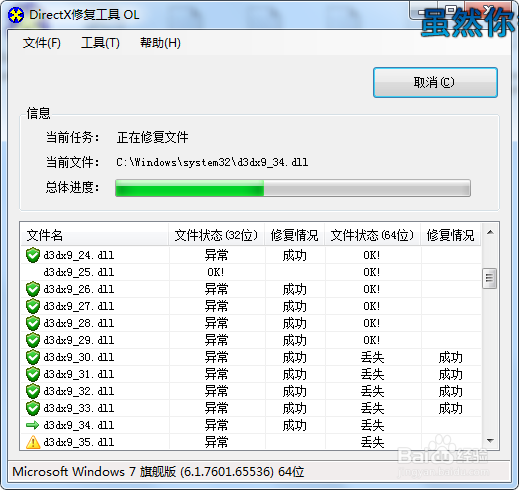Click the green shield icon beside d3dx9_24.dll

[33, 255]
